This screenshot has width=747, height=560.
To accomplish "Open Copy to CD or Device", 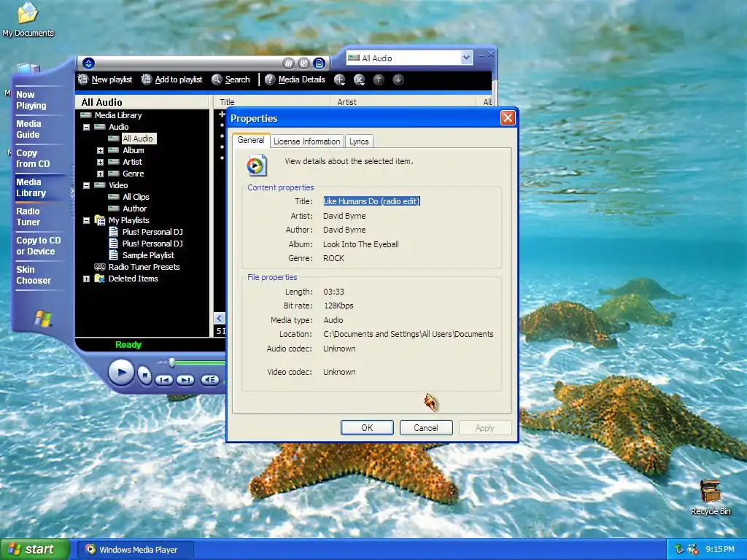I will tap(39, 246).
